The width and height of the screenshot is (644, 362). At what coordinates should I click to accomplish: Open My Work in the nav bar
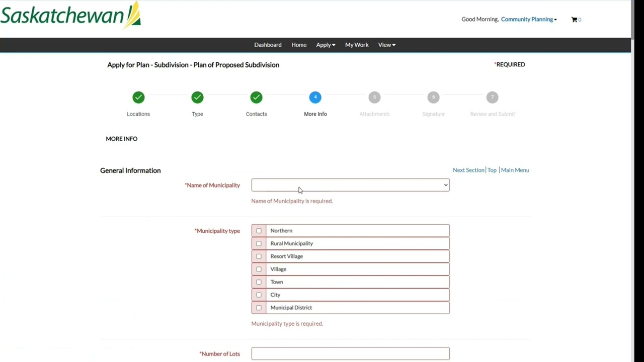[357, 45]
